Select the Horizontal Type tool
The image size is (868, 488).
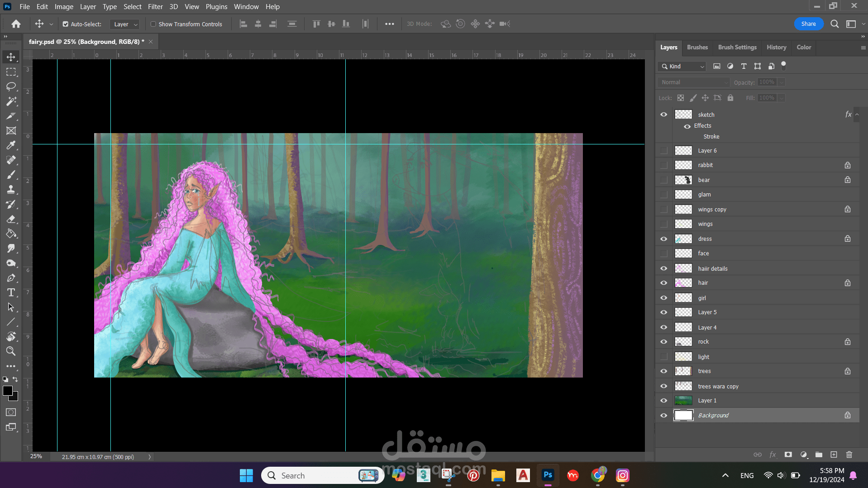tap(11, 293)
